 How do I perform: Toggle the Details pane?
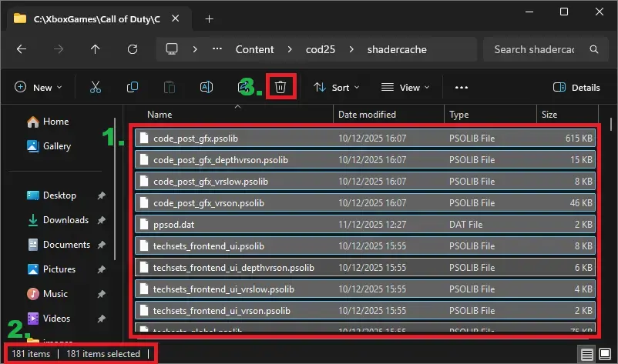click(x=576, y=88)
